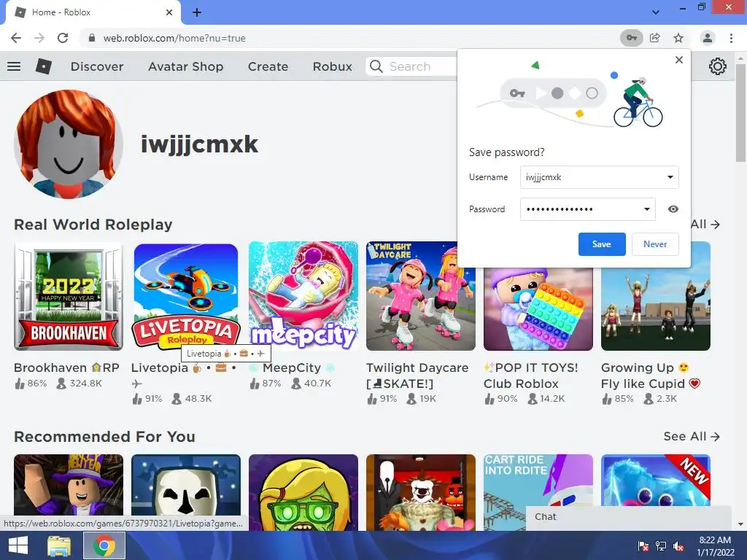View site info via the lock icon
Viewport: 747px width, 560px height.
[x=92, y=38]
